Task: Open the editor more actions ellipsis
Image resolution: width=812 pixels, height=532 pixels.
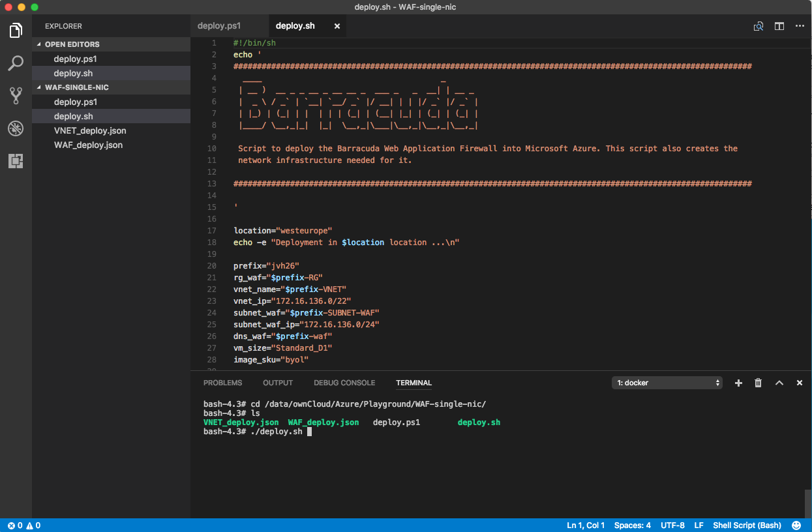Action: point(800,26)
